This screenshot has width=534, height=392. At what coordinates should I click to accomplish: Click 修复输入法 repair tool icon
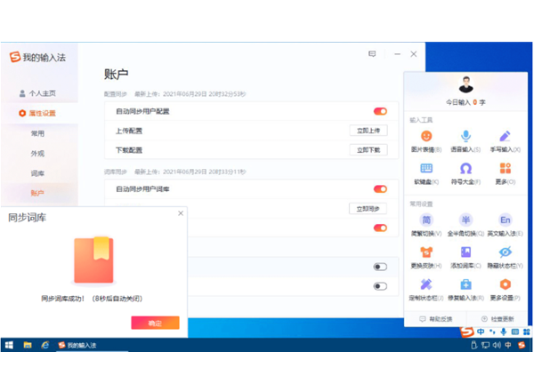coord(465,284)
